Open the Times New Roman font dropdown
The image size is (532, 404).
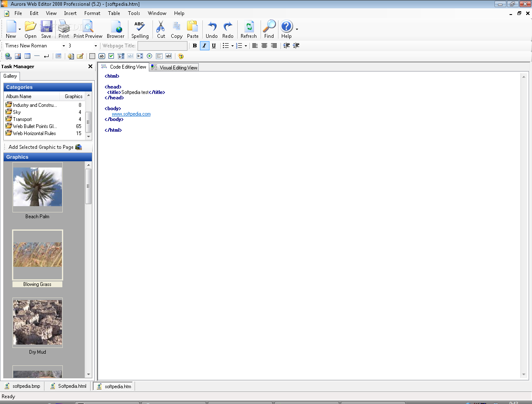pos(64,46)
